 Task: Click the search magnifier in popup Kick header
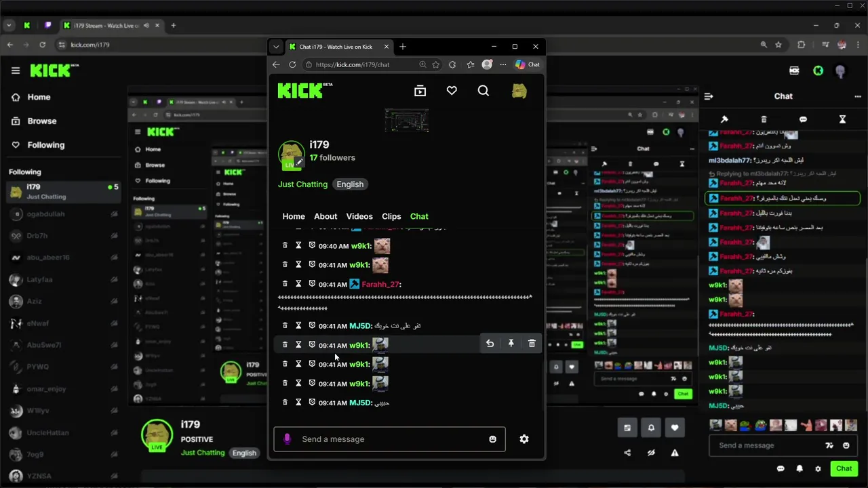coord(484,91)
